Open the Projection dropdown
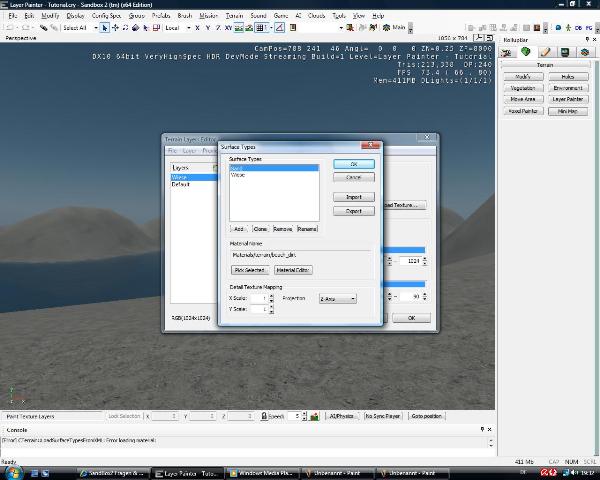Image resolution: width=600 pixels, height=480 pixels. (337, 298)
